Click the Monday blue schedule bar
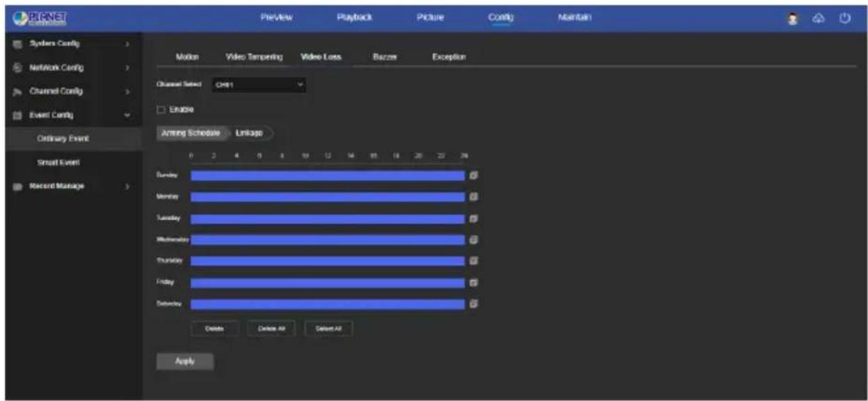This screenshot has height=401, width=868. click(x=328, y=198)
